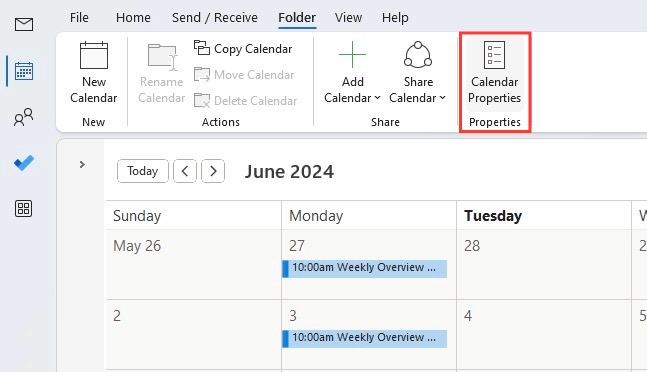This screenshot has height=372, width=647.
Task: Expand the Add Calendar dropdown
Action: pyautogui.click(x=352, y=73)
